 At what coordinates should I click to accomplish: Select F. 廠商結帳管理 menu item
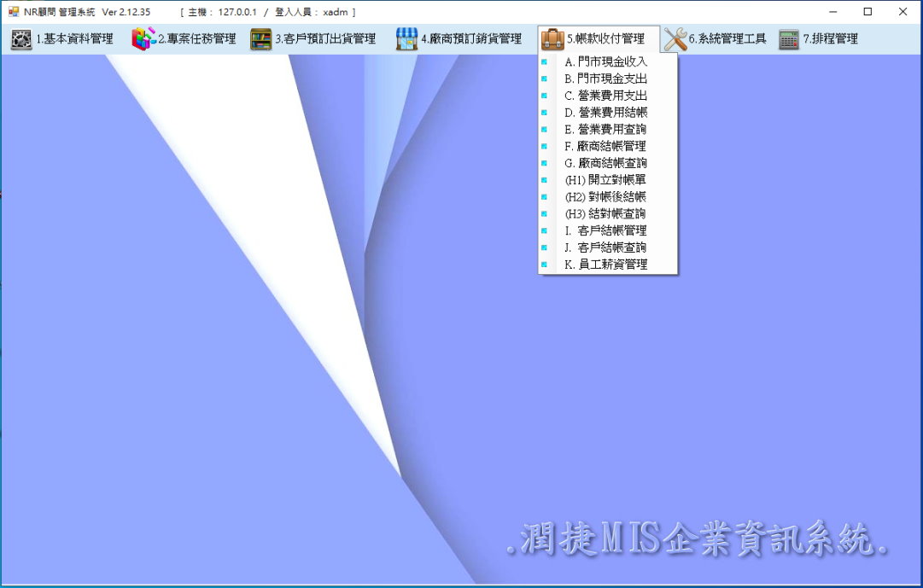605,146
